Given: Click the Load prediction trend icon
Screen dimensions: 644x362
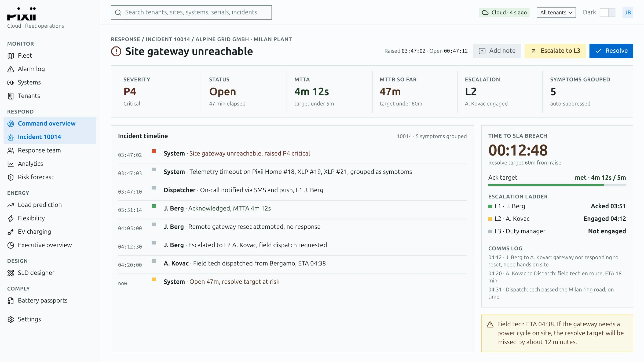Looking at the screenshot, I should coord(11,205).
